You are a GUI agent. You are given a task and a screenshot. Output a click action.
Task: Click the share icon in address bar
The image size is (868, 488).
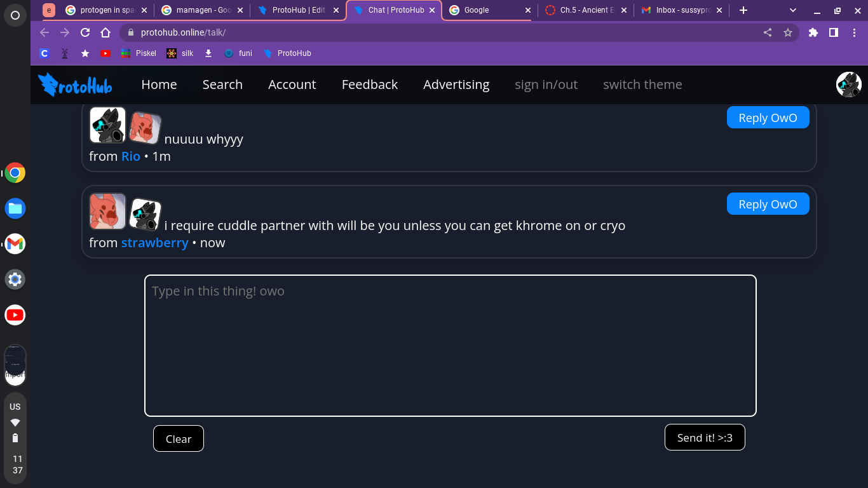pyautogui.click(x=768, y=32)
